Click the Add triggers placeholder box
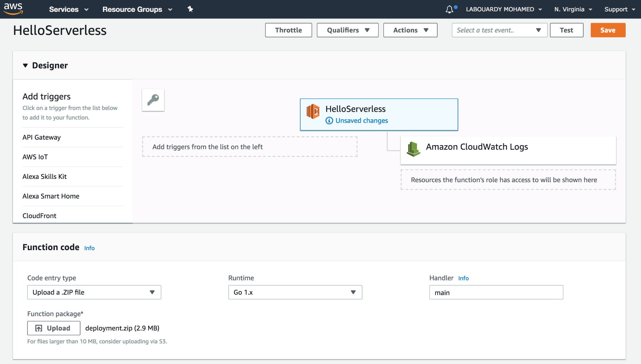 tap(250, 147)
